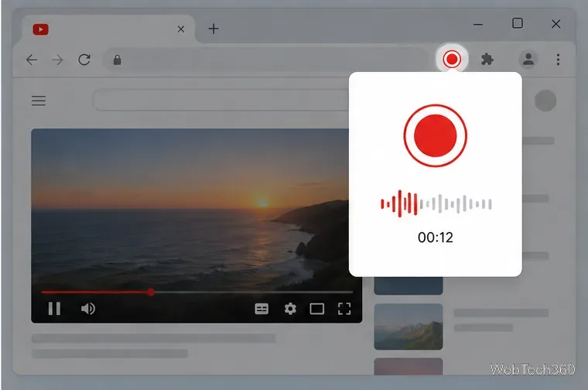Enter fullscreen video mode
This screenshot has height=390, width=588.
pyautogui.click(x=344, y=309)
